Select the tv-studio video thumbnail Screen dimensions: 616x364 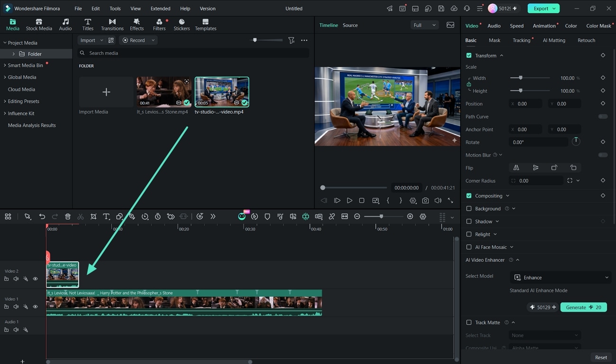[222, 92]
